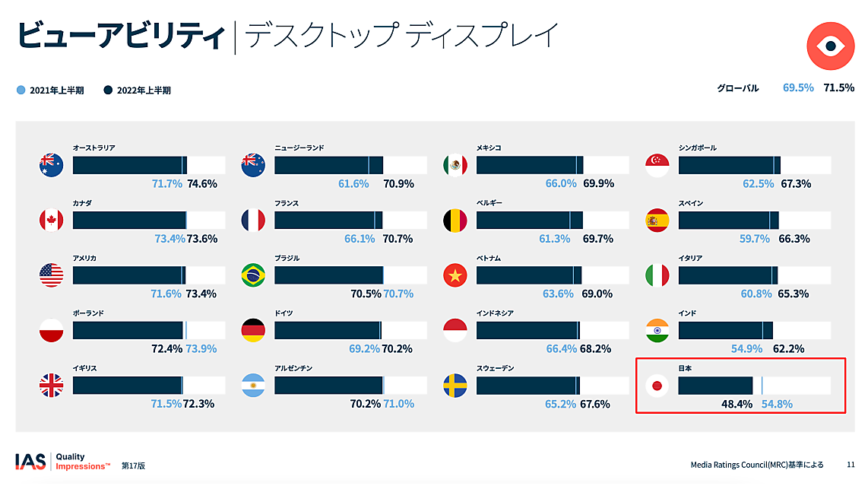This screenshot has height=486, width=868.
Task: Click the Japan flag icon
Action: coord(657,386)
